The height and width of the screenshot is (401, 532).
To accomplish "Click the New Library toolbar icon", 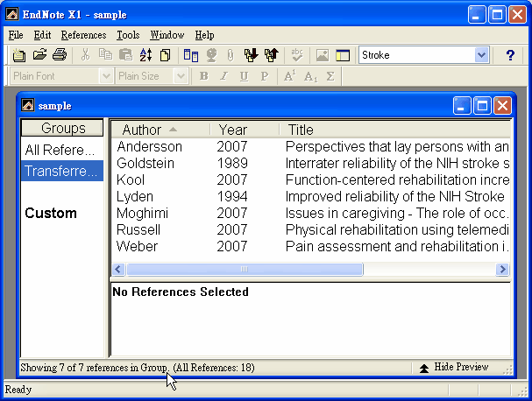I will 19,55.
